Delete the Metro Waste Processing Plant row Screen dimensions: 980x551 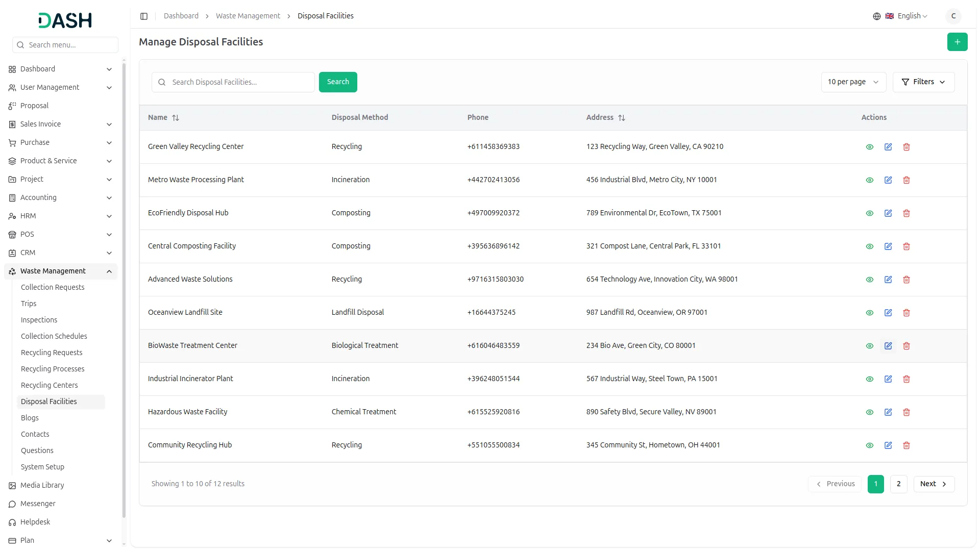906,180
